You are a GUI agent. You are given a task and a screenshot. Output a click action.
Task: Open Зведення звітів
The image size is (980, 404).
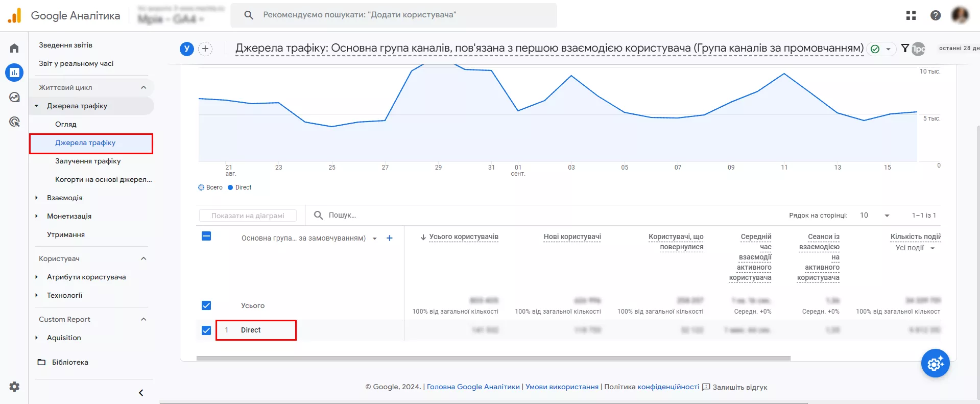coord(65,45)
